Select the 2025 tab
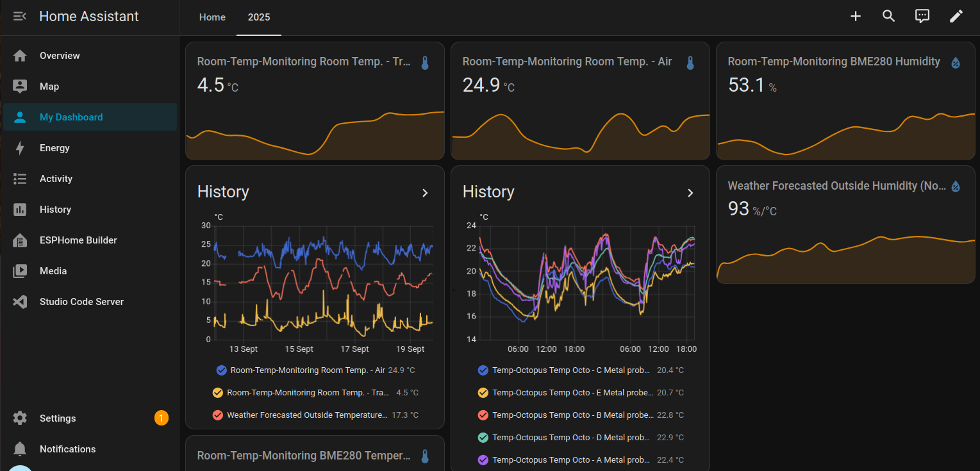980x471 pixels. click(259, 17)
